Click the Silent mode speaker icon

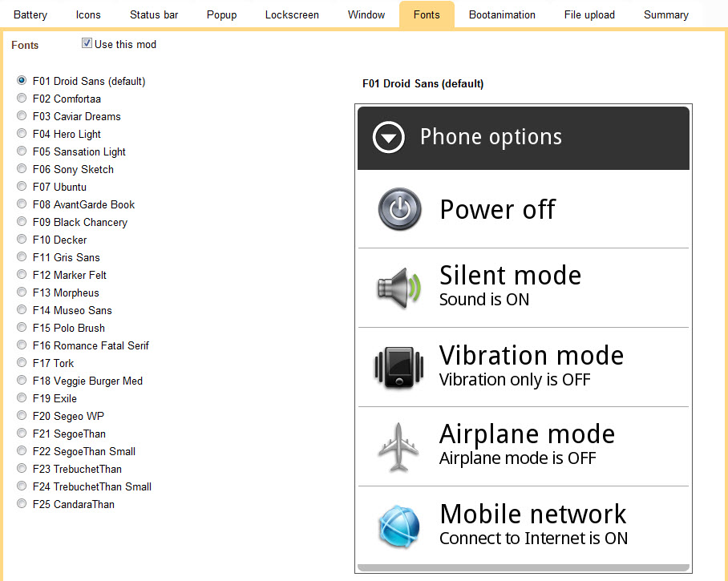pyautogui.click(x=399, y=288)
